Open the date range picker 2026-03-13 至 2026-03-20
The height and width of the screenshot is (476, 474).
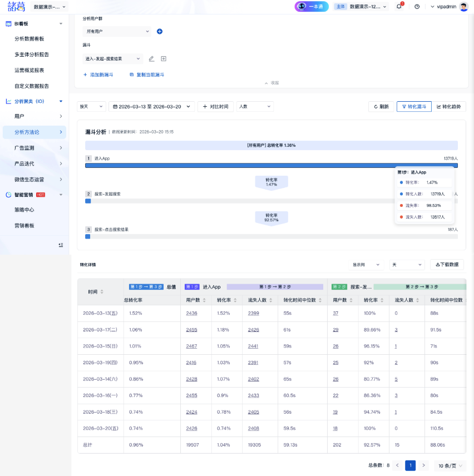tap(152, 107)
